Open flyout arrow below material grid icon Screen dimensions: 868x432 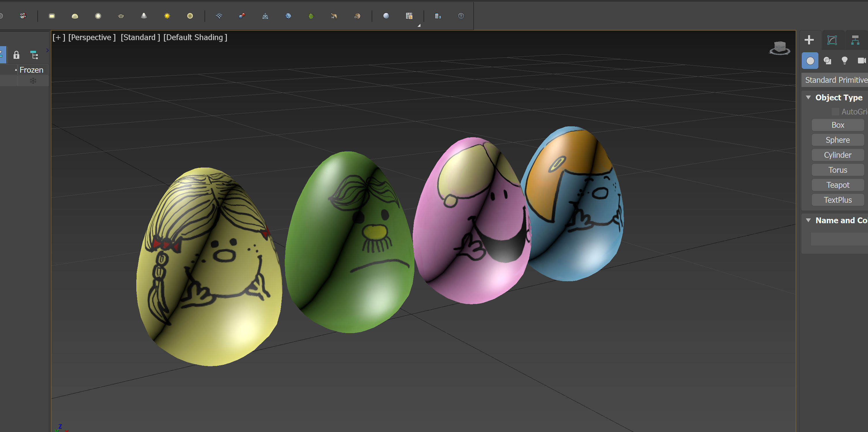pyautogui.click(x=419, y=25)
